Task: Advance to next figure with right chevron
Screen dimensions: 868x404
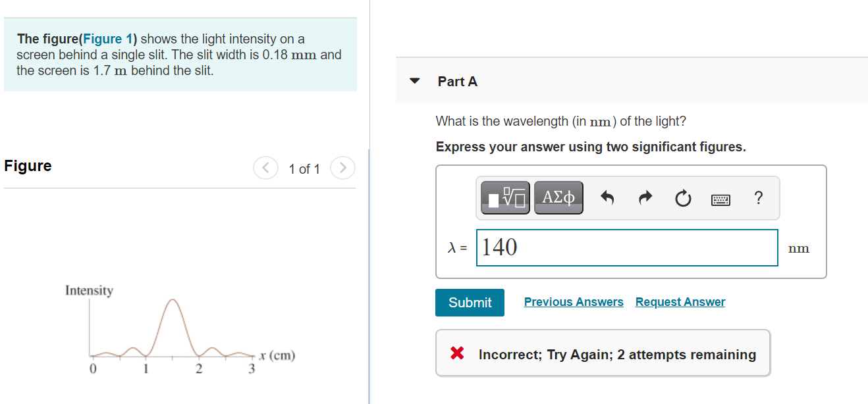Action: tap(342, 168)
